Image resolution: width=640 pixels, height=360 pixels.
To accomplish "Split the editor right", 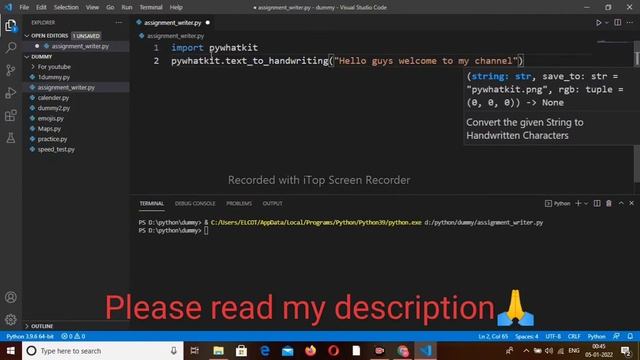I will point(618,22).
